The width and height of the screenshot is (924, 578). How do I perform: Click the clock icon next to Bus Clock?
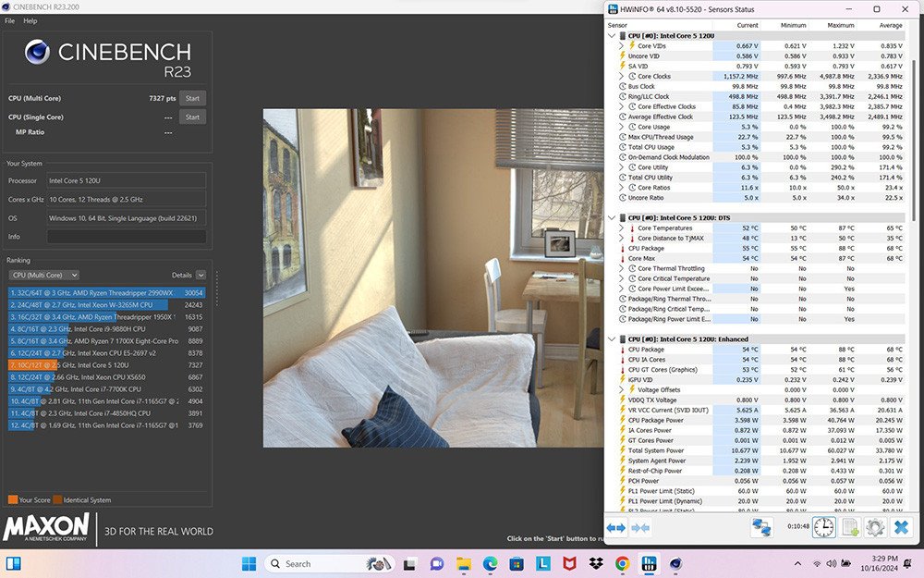(x=622, y=86)
